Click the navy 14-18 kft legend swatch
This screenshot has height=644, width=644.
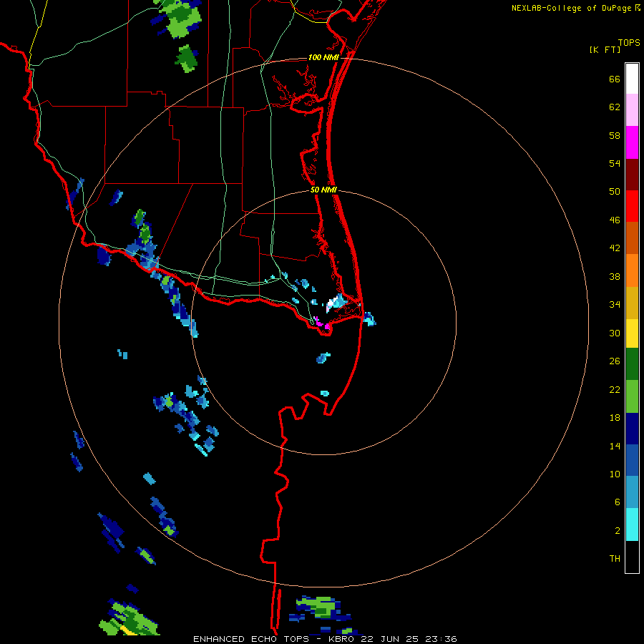(632, 429)
